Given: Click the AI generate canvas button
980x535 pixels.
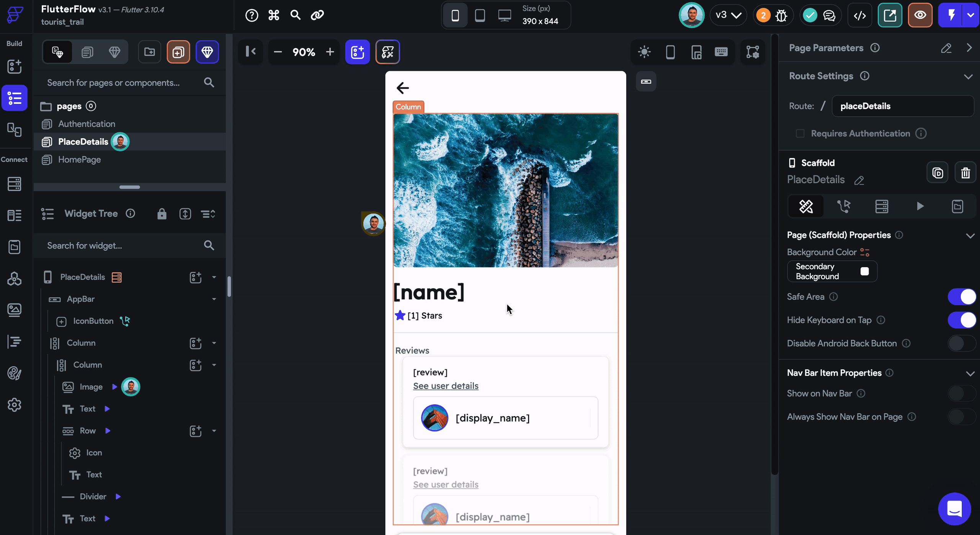Looking at the screenshot, I should click(x=387, y=52).
